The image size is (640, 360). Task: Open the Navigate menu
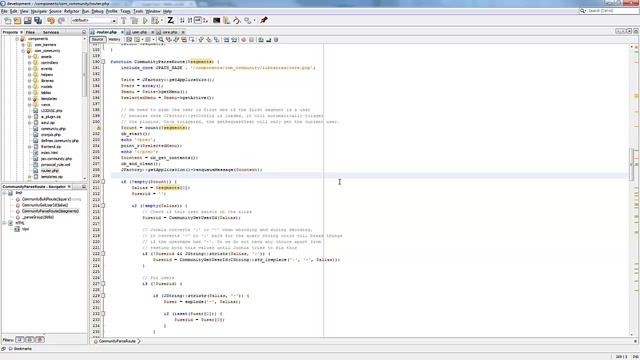[x=39, y=11]
